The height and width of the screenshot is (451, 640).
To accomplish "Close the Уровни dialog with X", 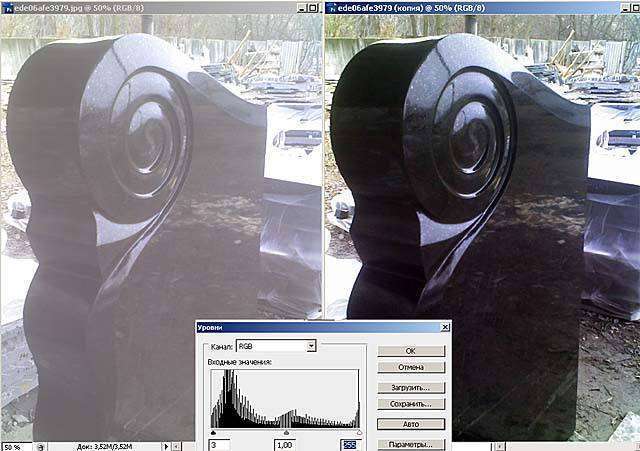I will (443, 327).
